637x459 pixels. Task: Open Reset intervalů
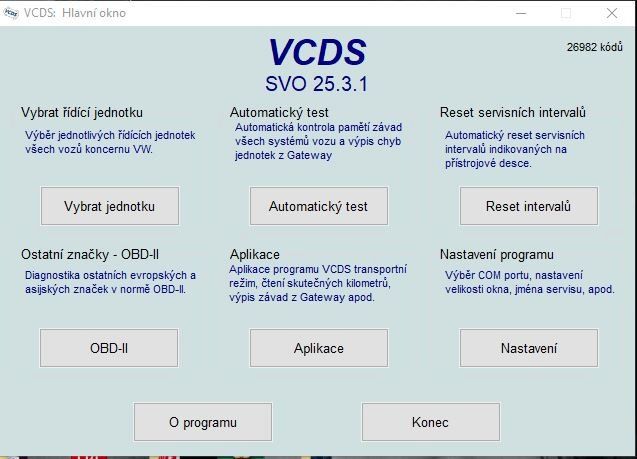tap(528, 206)
